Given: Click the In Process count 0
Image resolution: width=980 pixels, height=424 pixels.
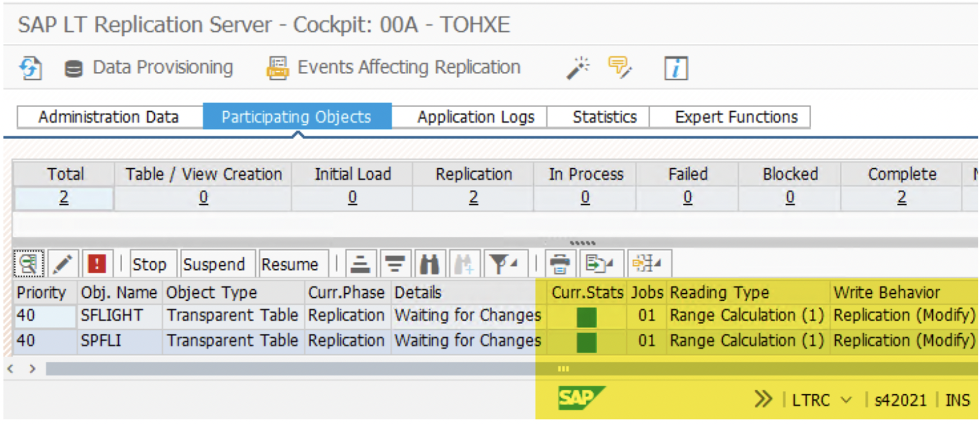Looking at the screenshot, I should click(585, 197).
